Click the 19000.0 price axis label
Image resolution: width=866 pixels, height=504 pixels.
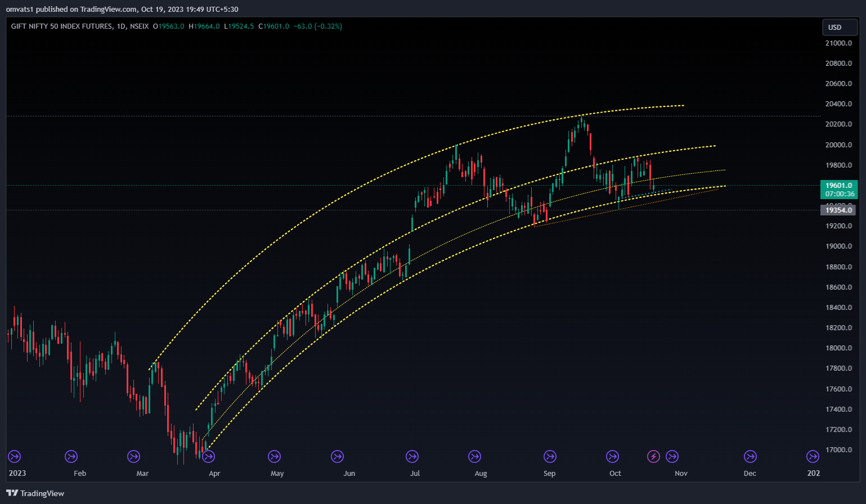[x=838, y=246]
